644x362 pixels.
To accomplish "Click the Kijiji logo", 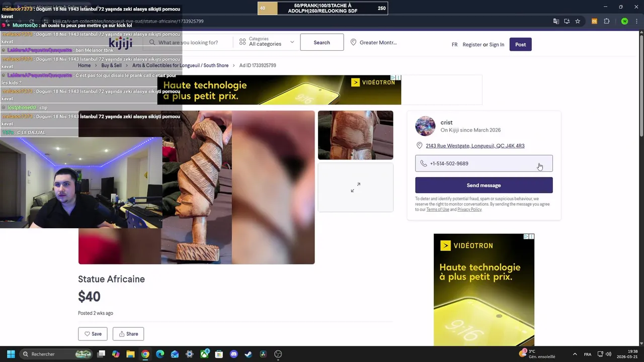I will (x=120, y=43).
